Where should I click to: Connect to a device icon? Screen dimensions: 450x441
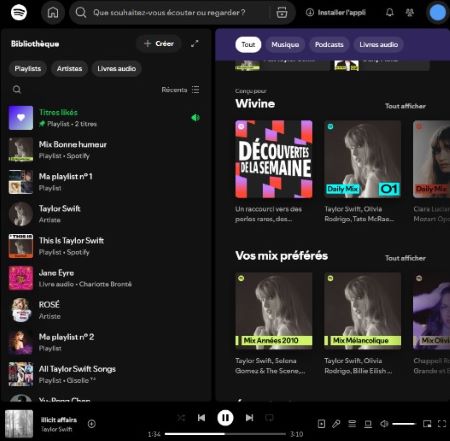[x=368, y=424]
